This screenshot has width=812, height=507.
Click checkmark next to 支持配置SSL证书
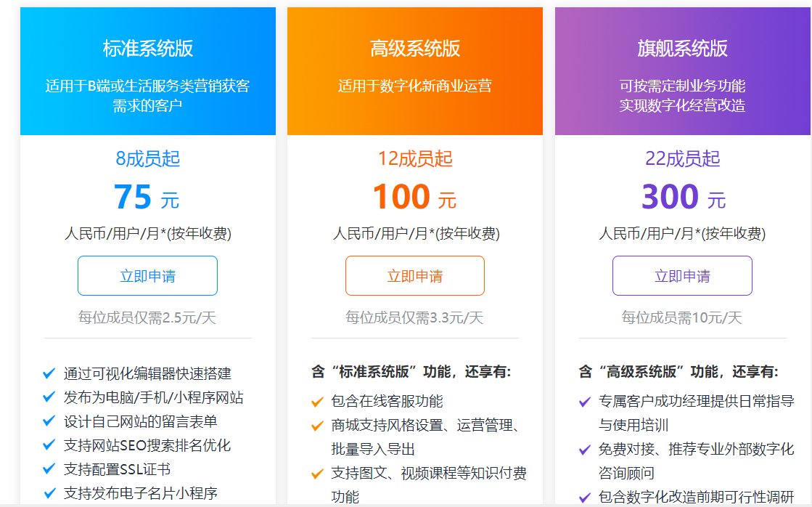click(x=49, y=469)
